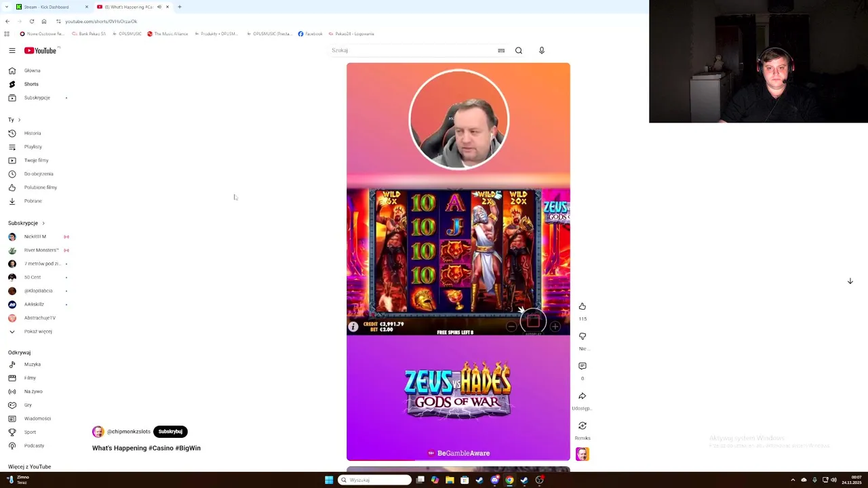Expand Pokaż więcej subscriptions list
This screenshot has height=488, width=868.
tap(38, 331)
